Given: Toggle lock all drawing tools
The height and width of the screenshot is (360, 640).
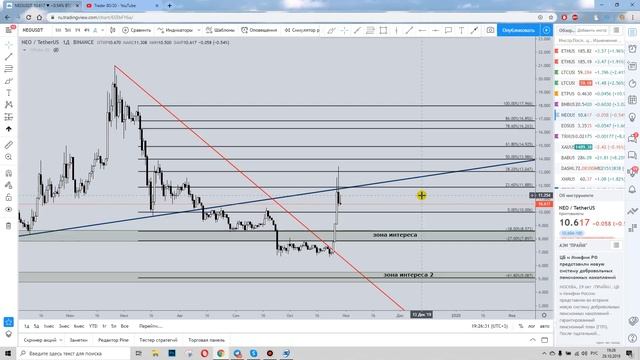Looking at the screenshot, I should point(9,198).
